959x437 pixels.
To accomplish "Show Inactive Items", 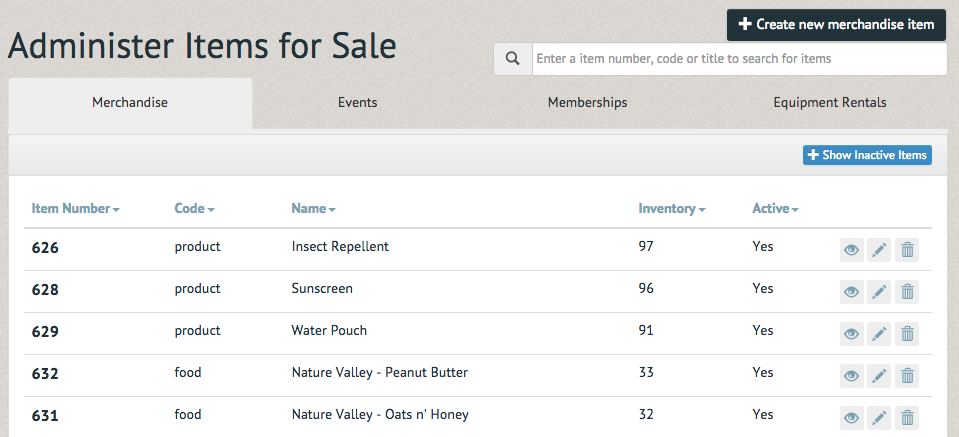I will tap(867, 155).
